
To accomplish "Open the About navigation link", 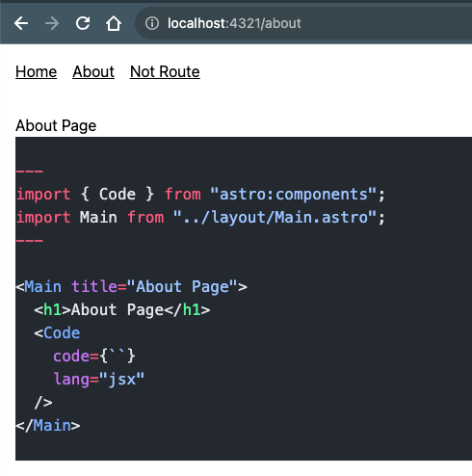I will click(93, 71).
